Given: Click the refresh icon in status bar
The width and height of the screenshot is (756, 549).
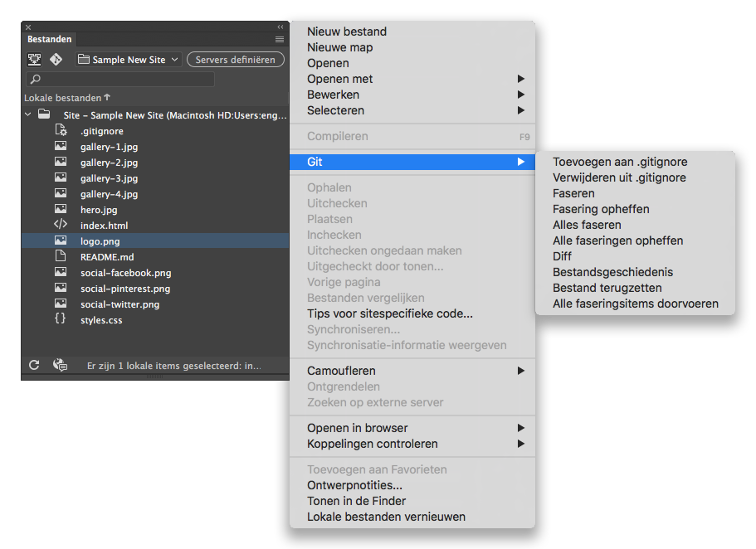Looking at the screenshot, I should coord(34,365).
